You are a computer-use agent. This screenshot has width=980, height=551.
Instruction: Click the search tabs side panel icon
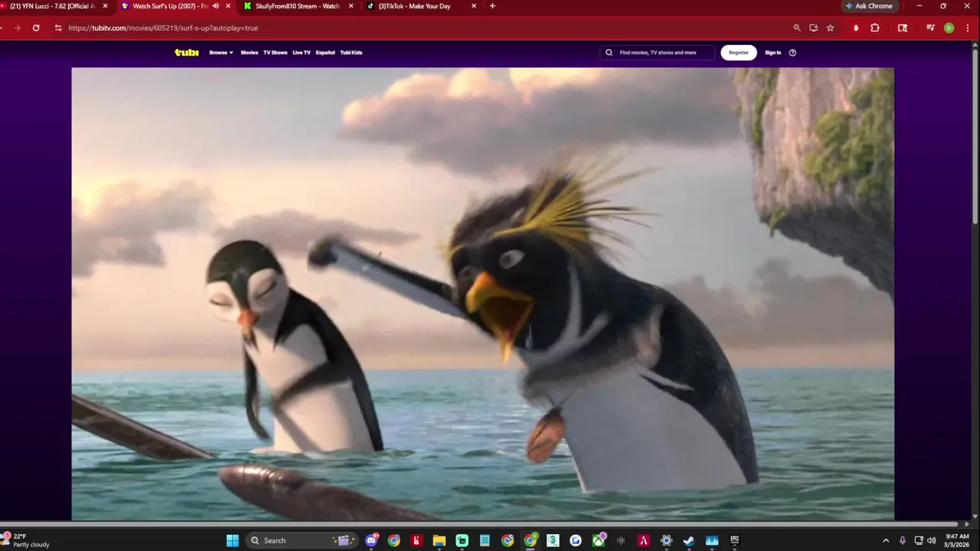[903, 28]
